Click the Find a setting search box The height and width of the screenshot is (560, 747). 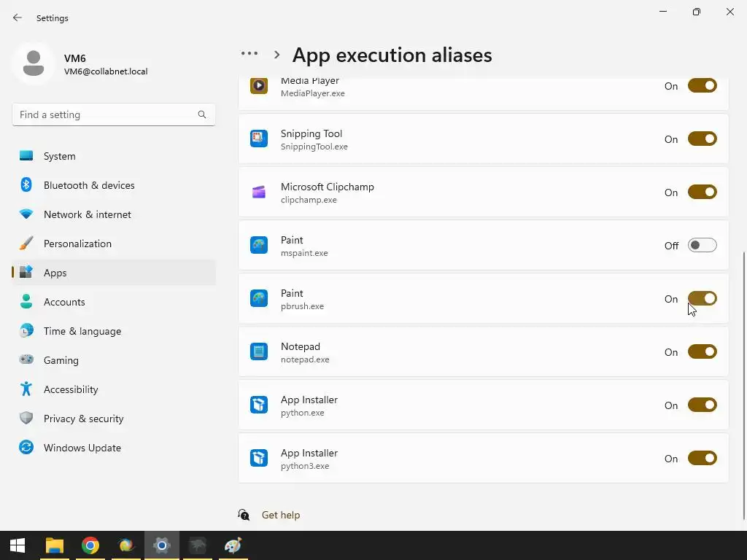click(106, 114)
